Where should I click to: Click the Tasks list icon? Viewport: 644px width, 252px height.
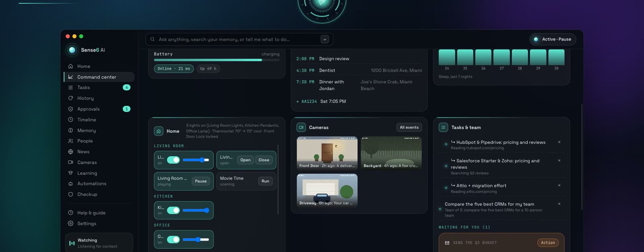tap(70, 88)
